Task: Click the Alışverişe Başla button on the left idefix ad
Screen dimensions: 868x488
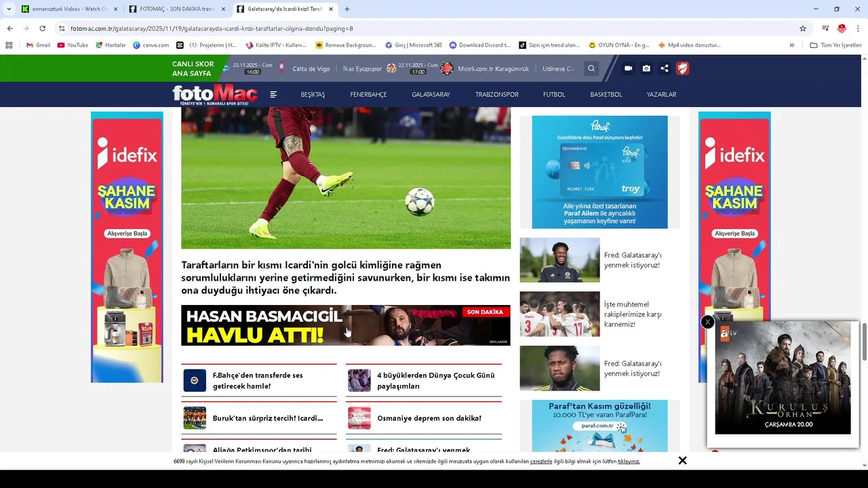Action: tap(127, 233)
